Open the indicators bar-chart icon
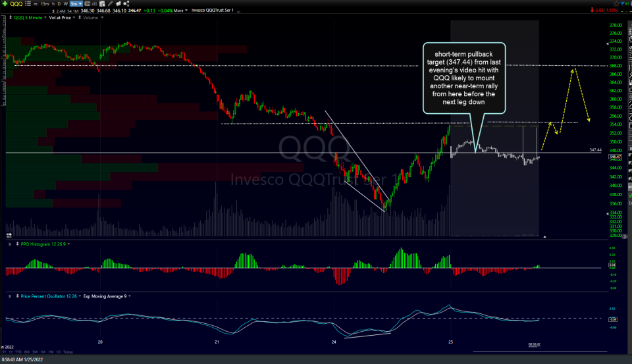The width and height of the screenshot is (632, 364). [x=94, y=4]
